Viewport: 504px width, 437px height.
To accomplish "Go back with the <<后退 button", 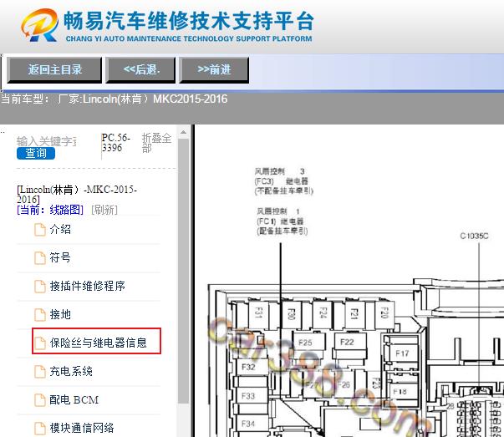I will 140,70.
